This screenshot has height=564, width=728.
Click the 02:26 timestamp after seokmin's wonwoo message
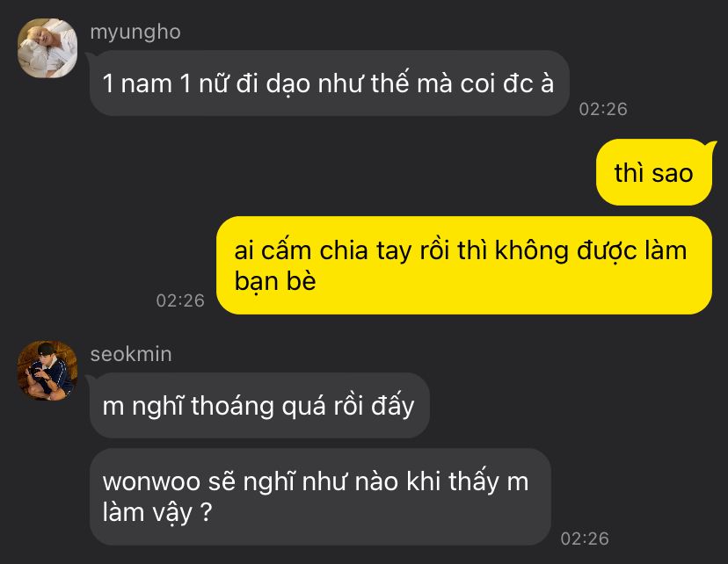pyautogui.click(x=585, y=539)
